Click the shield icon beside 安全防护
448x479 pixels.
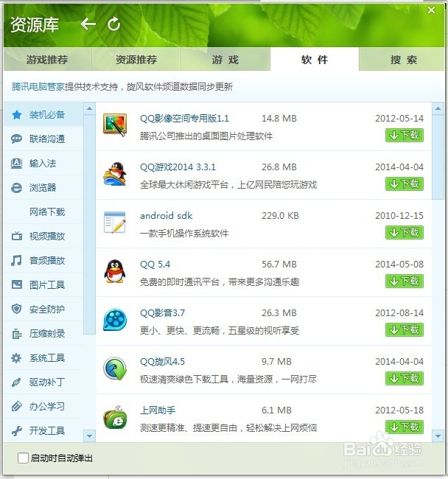click(x=16, y=309)
